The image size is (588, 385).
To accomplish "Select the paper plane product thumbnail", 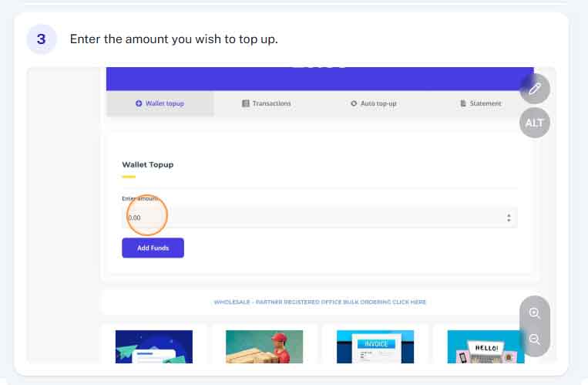I will 154,346.
